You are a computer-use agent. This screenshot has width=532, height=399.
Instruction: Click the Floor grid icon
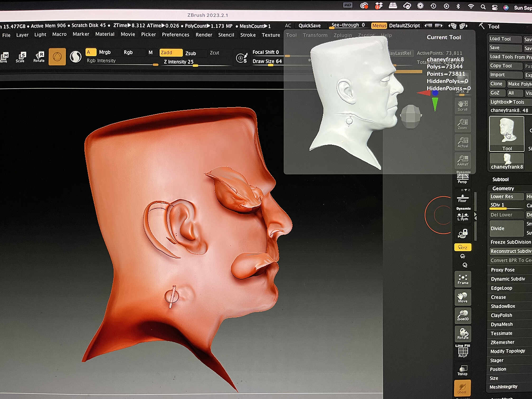click(463, 198)
